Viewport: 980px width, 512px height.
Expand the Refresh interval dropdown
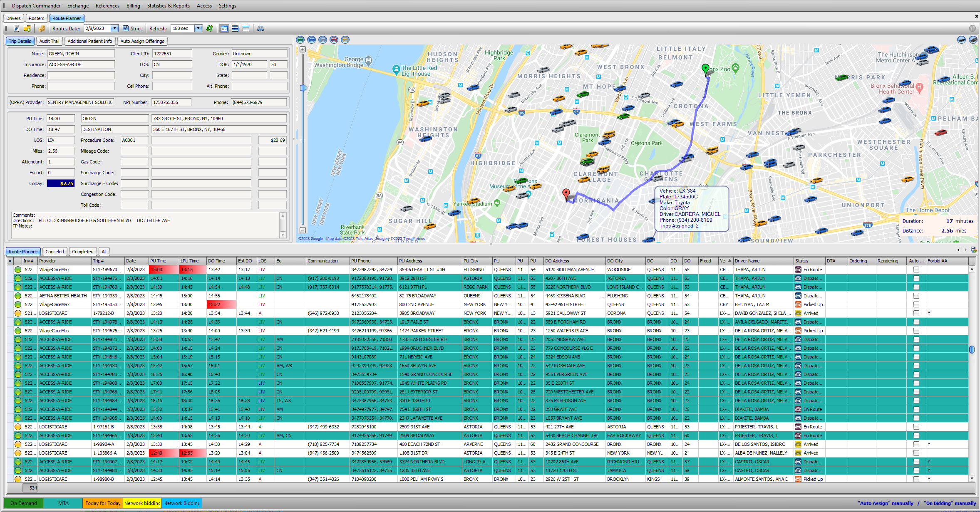click(x=198, y=28)
